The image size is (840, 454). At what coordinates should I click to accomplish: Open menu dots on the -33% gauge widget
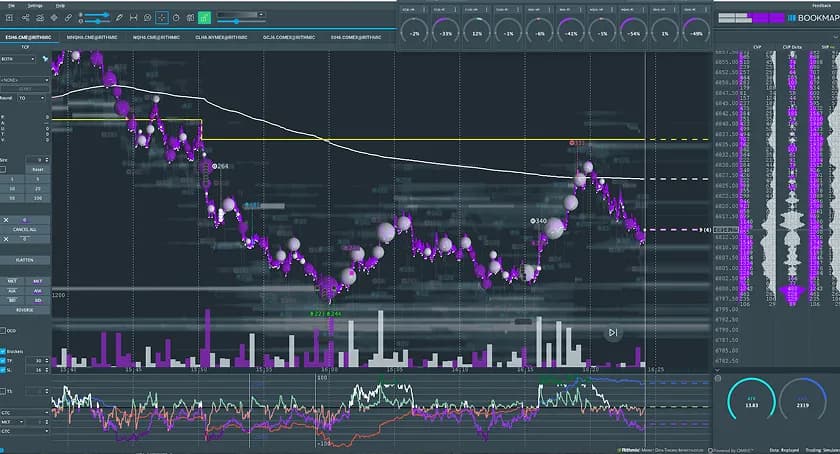456,9
